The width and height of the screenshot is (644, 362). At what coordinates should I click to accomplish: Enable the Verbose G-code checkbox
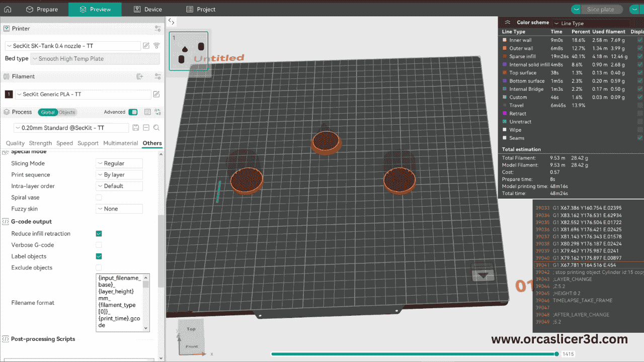pyautogui.click(x=99, y=245)
